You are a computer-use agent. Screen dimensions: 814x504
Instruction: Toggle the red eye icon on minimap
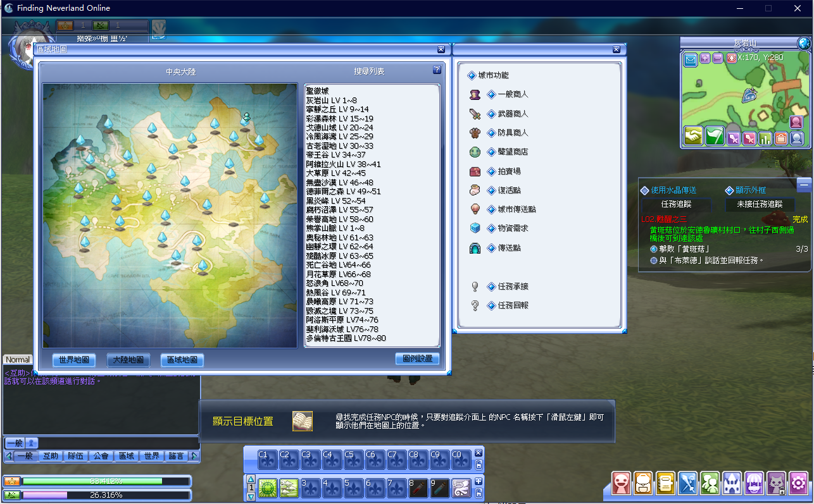[x=731, y=58]
